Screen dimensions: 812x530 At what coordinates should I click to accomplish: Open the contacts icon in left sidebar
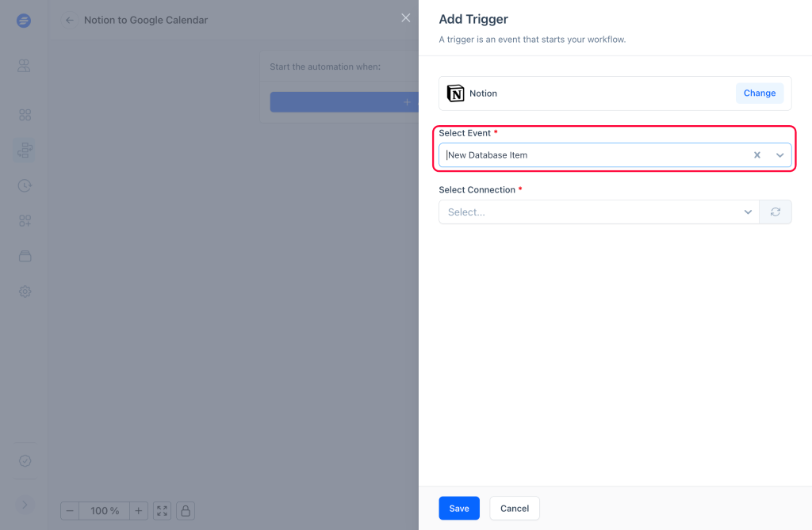click(25, 66)
